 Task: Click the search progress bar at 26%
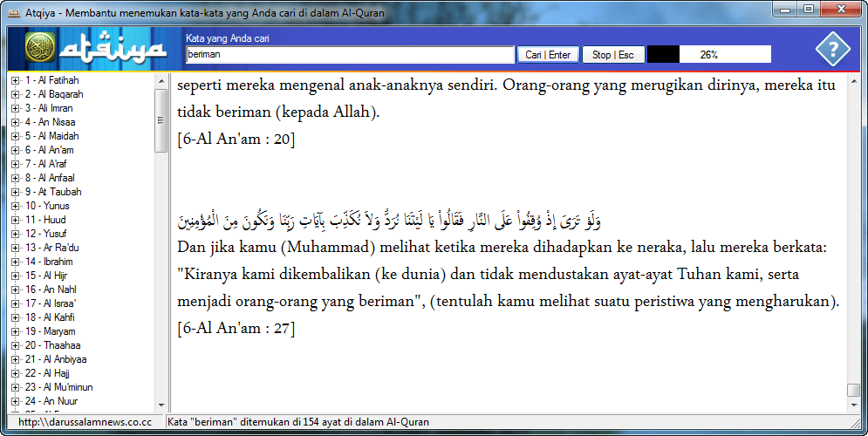coord(708,55)
